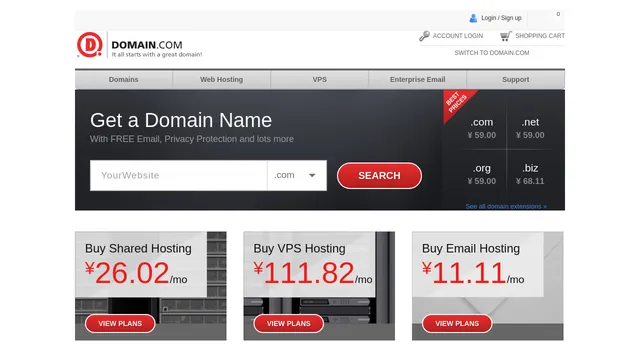640x360 pixels.
Task: Click View Plans under Email Hosting
Action: tap(457, 323)
